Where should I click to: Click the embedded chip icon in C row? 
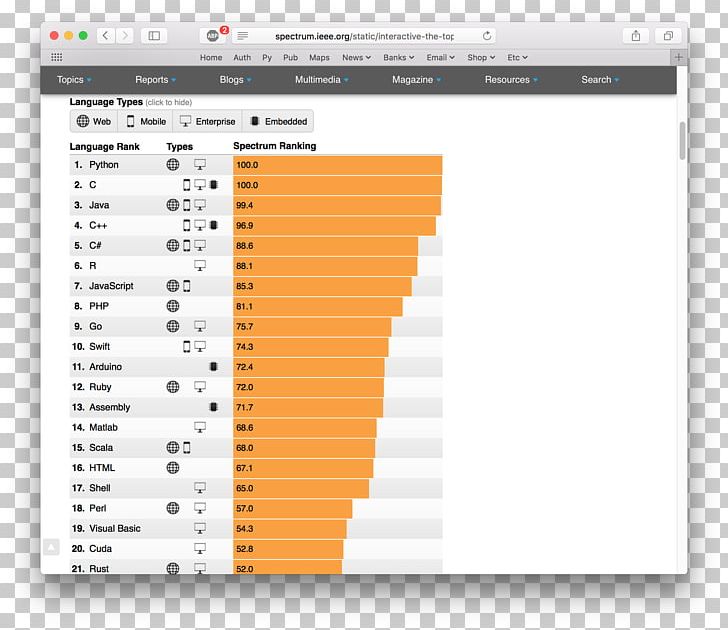pyautogui.click(x=214, y=185)
